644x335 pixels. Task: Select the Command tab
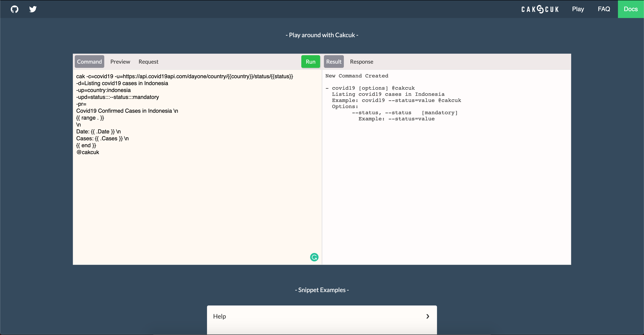tap(89, 62)
